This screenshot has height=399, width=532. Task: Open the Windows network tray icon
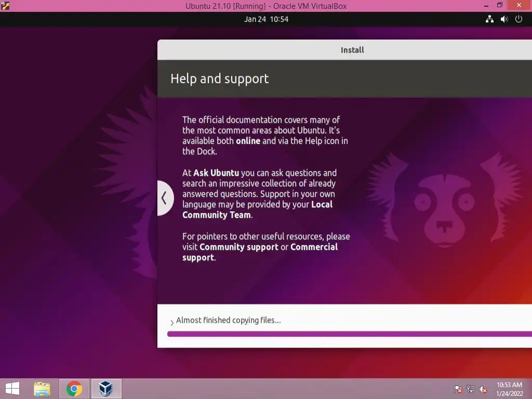(471, 389)
